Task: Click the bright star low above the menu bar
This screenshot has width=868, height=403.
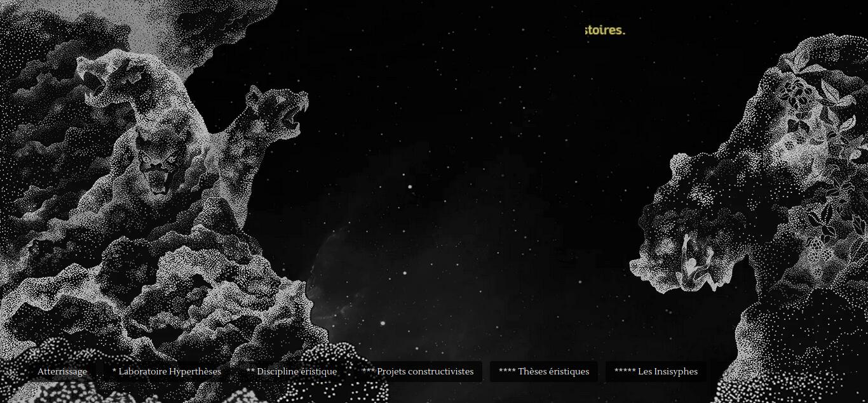Action: tap(383, 324)
